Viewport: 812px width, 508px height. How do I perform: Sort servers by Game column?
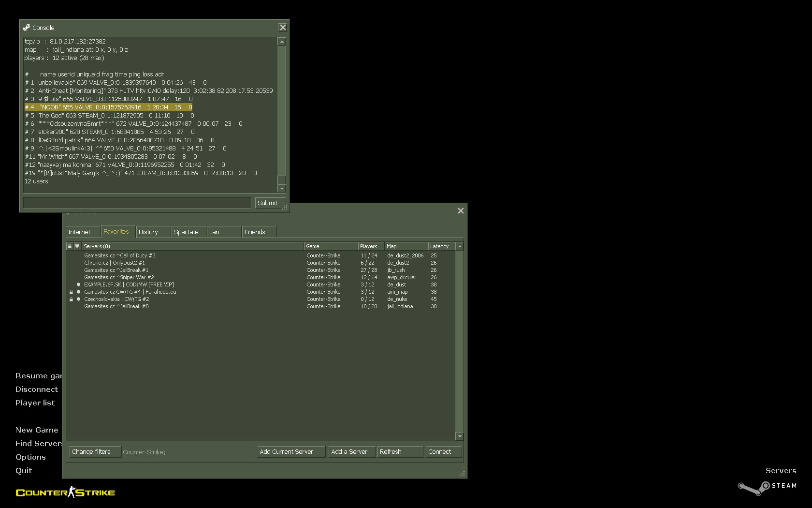click(x=331, y=246)
